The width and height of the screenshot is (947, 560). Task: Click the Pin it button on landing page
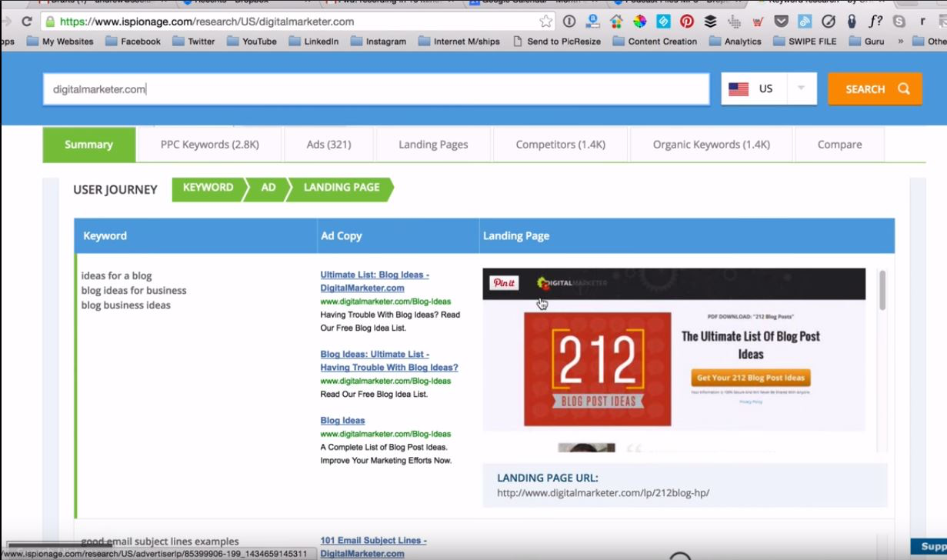click(505, 283)
